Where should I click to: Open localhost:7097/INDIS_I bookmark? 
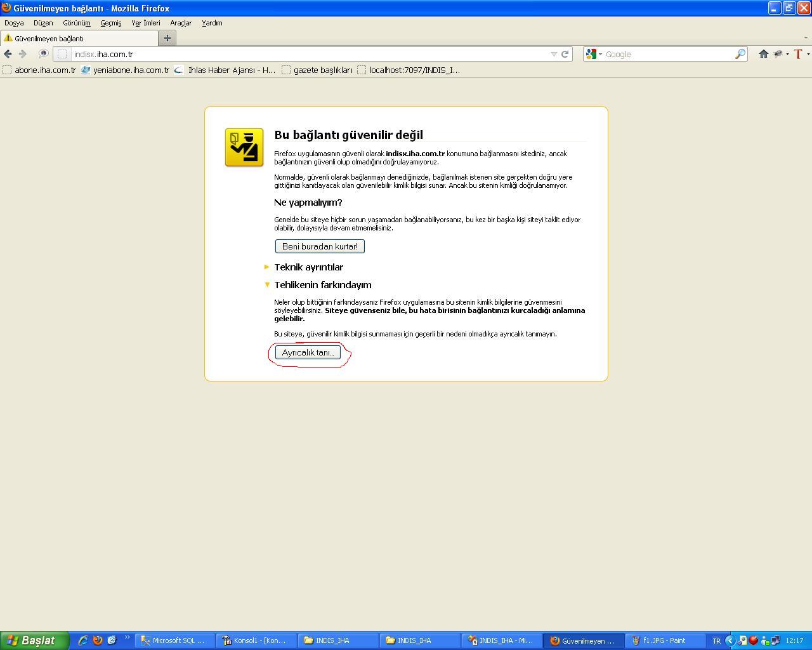[x=409, y=70]
